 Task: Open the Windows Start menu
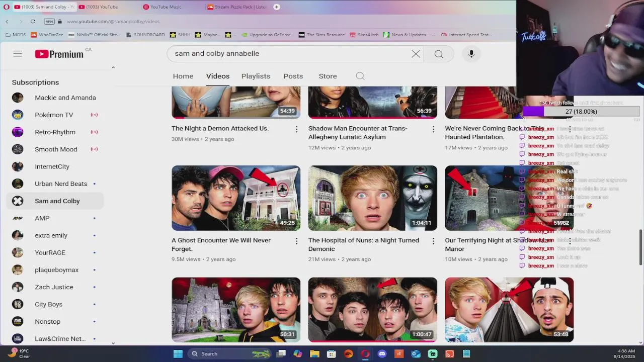[178, 354]
